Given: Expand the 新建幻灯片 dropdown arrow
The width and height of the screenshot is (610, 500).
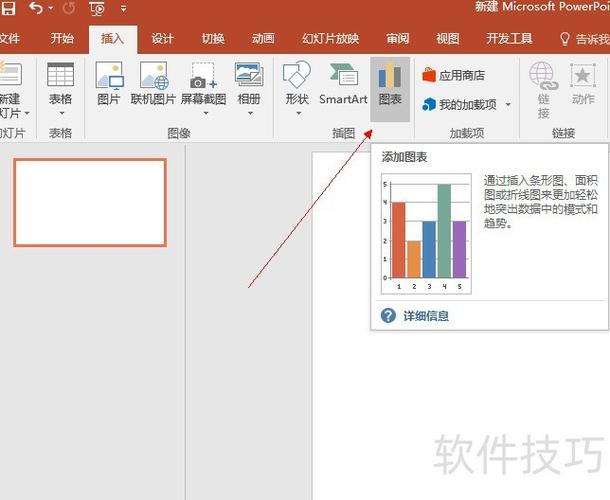Looking at the screenshot, I should (27, 113).
